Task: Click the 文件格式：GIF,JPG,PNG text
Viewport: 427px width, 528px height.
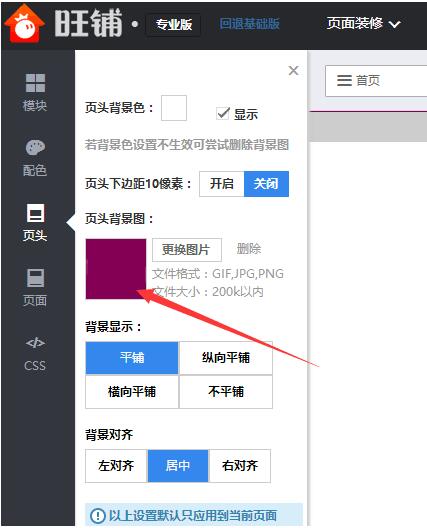Action: [x=218, y=274]
